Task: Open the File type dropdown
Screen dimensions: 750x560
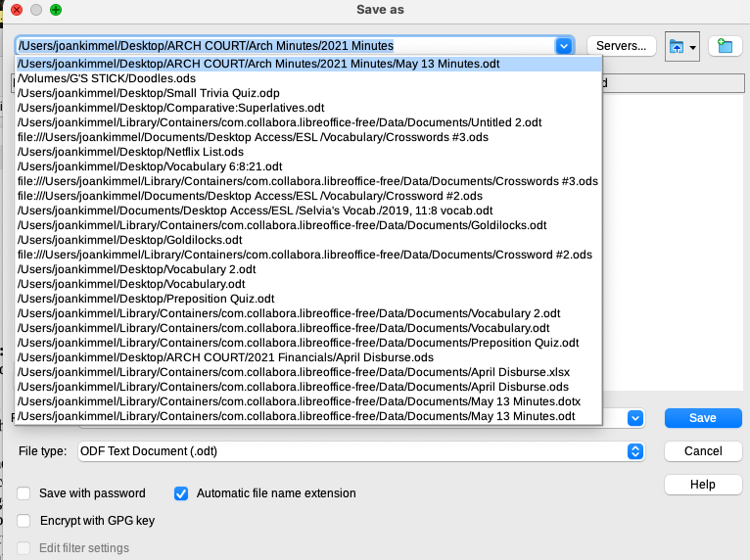Action: click(x=634, y=451)
